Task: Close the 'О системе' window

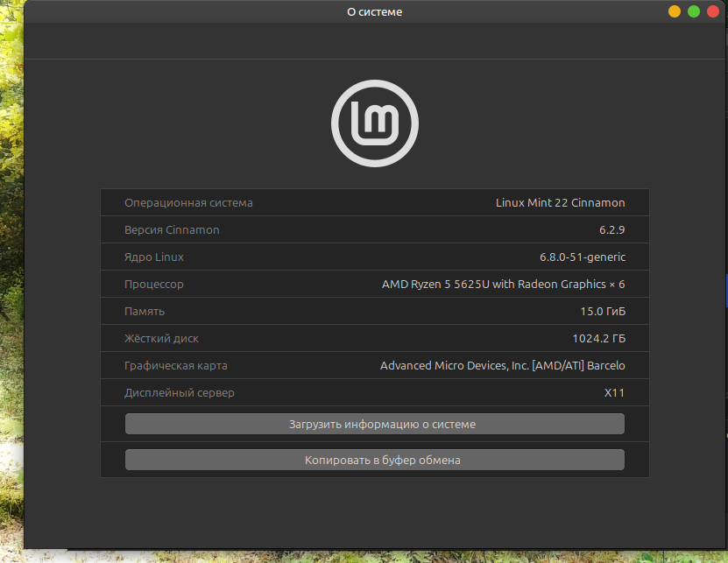Action: [x=713, y=11]
